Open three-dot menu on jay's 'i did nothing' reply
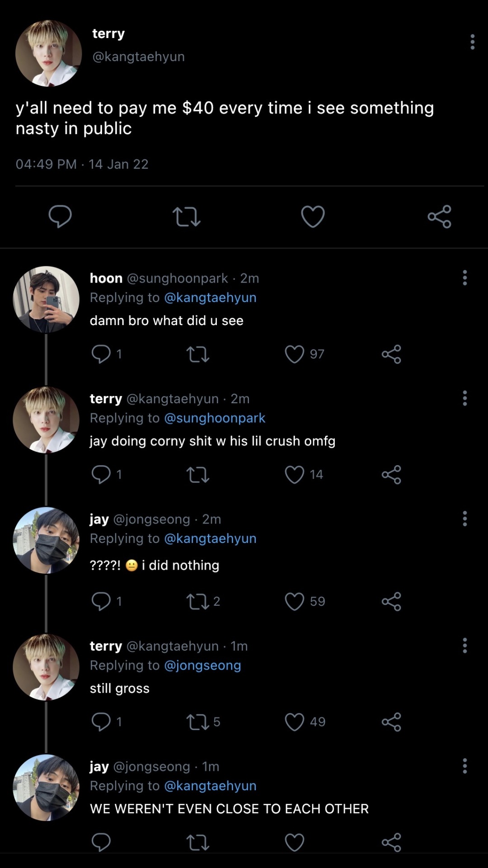Screen dimensions: 488x868 [465, 519]
